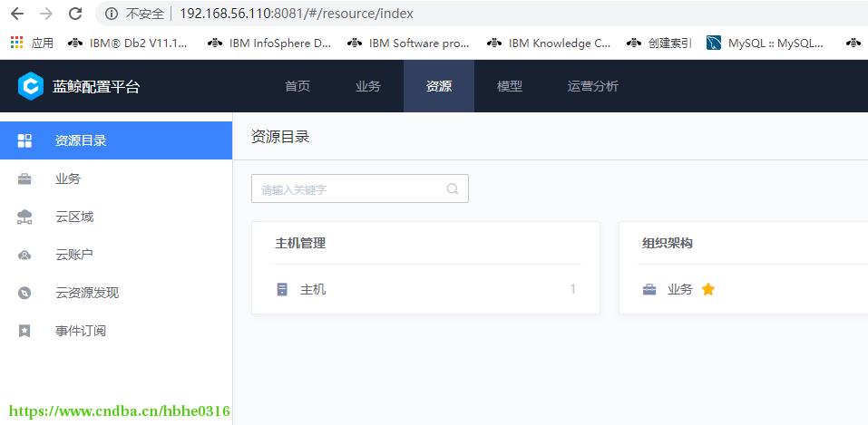Click the address bar URL
The height and width of the screenshot is (425, 868).
coord(297,14)
